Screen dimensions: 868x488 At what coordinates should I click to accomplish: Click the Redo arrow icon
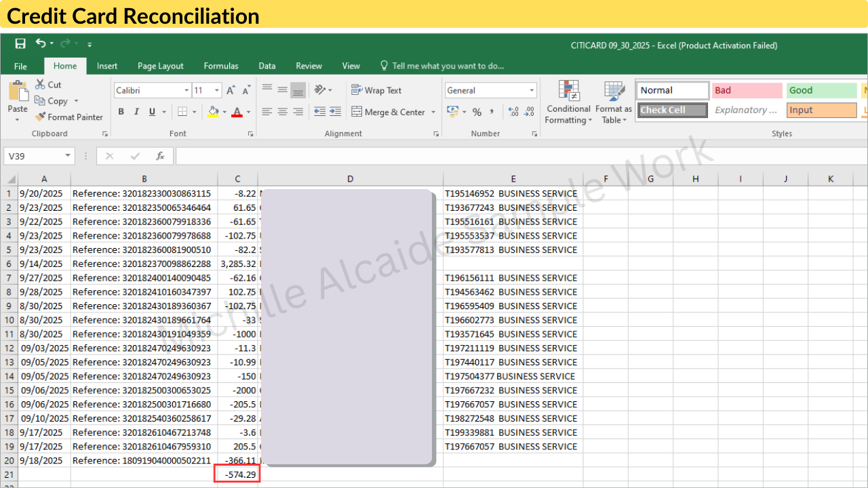[x=65, y=44]
